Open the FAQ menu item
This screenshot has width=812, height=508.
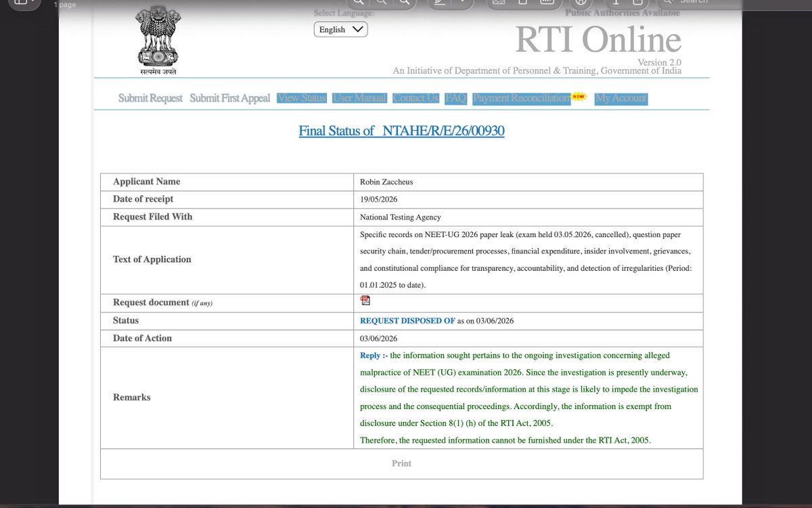click(456, 98)
